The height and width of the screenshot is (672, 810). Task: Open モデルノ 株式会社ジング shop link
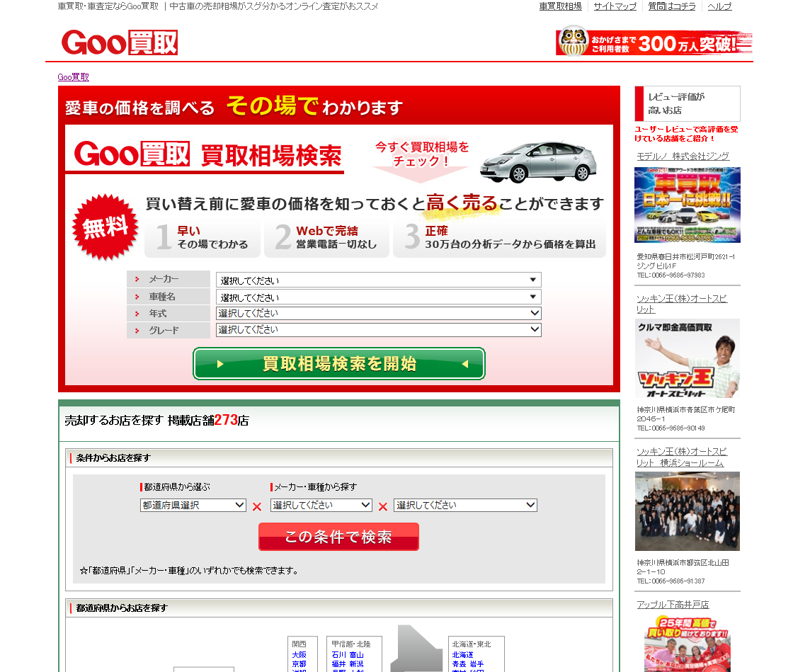(x=683, y=156)
